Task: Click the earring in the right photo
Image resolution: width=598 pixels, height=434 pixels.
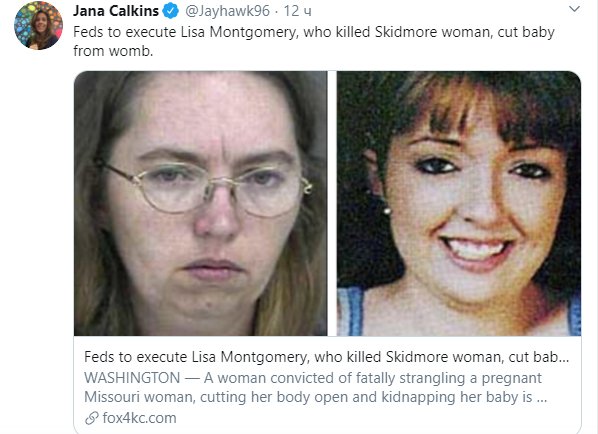Action: click(x=387, y=210)
